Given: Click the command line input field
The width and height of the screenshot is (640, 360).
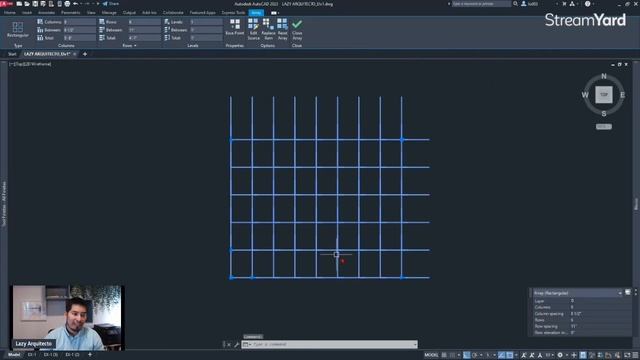Looking at the screenshot, I should pos(330,344).
